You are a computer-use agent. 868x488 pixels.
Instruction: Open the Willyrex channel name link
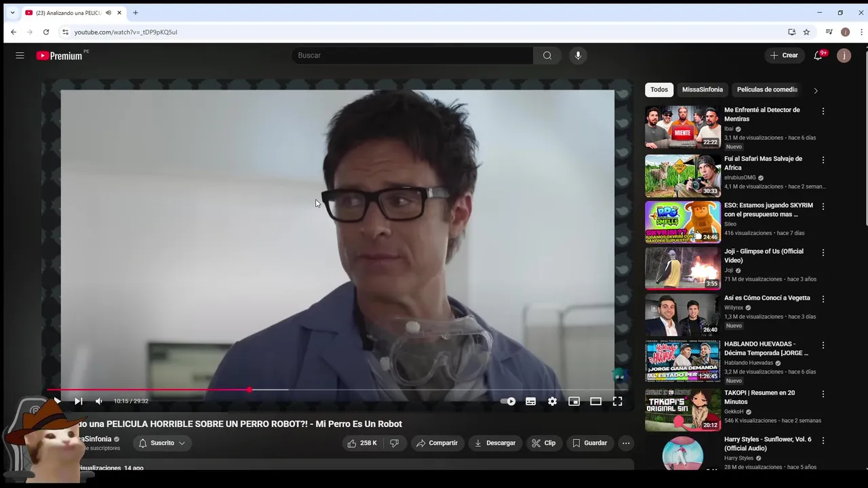click(x=734, y=308)
